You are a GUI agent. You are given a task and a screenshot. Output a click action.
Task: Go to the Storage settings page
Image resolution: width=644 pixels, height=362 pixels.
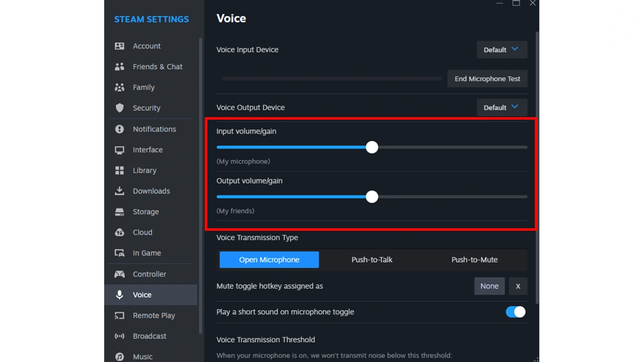tap(150, 212)
